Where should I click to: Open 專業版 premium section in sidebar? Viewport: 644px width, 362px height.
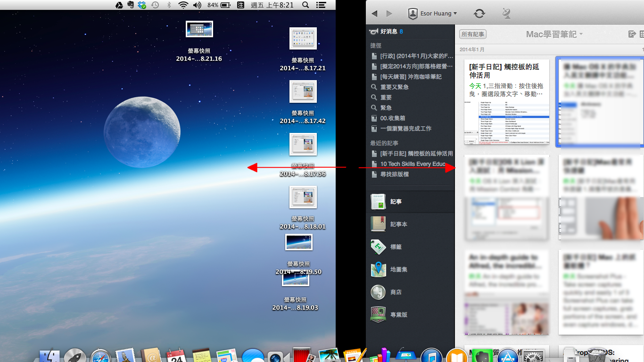(x=410, y=315)
